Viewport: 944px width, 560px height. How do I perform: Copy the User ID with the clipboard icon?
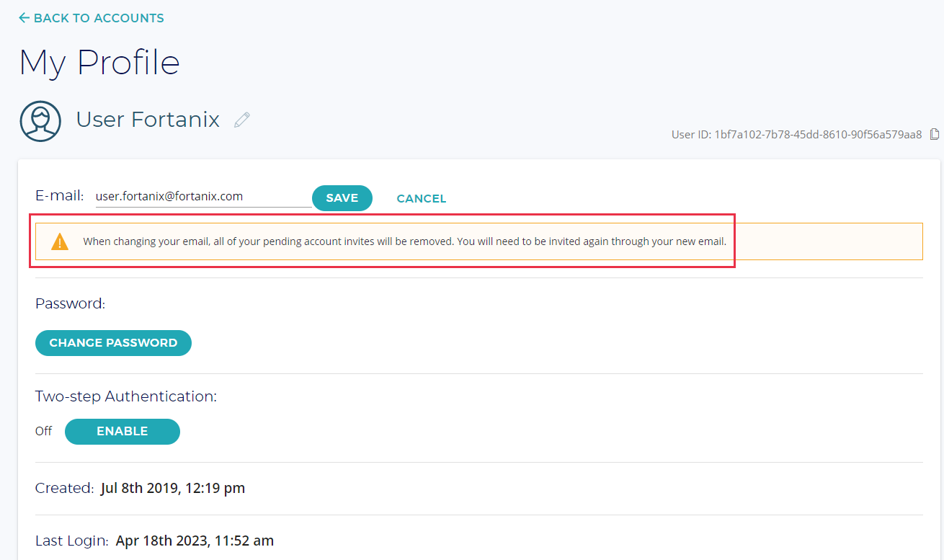point(935,134)
